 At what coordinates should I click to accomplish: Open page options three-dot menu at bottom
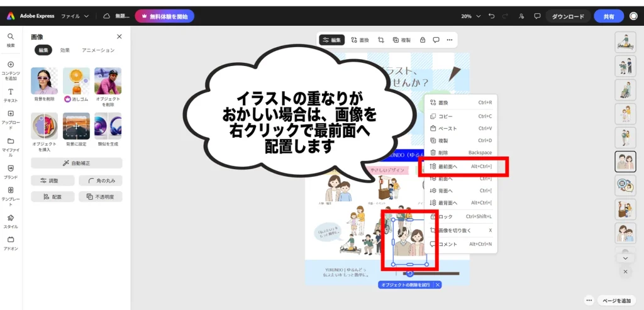589,301
